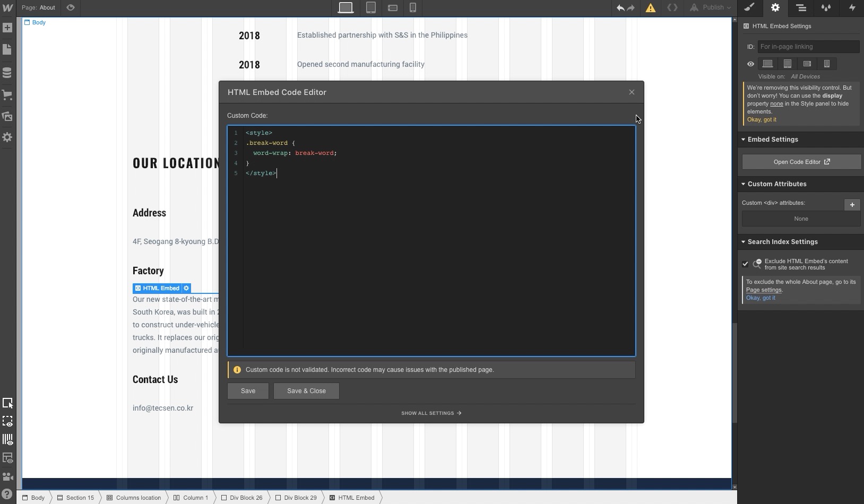Click the ID in-page linking field
The height and width of the screenshot is (504, 864).
click(x=808, y=47)
